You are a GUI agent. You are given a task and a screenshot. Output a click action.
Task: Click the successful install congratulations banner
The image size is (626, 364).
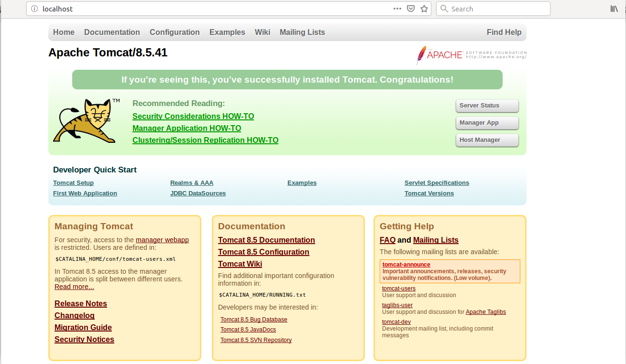[287, 80]
